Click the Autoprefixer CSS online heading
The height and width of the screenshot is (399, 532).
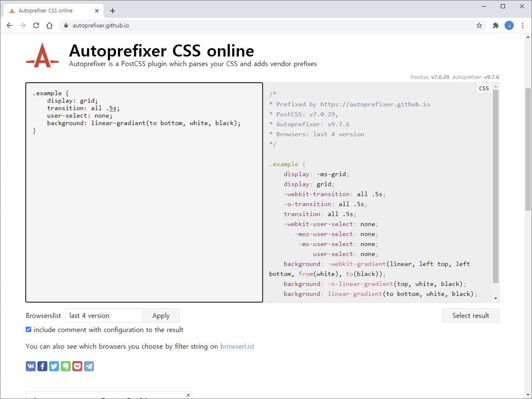coord(162,51)
